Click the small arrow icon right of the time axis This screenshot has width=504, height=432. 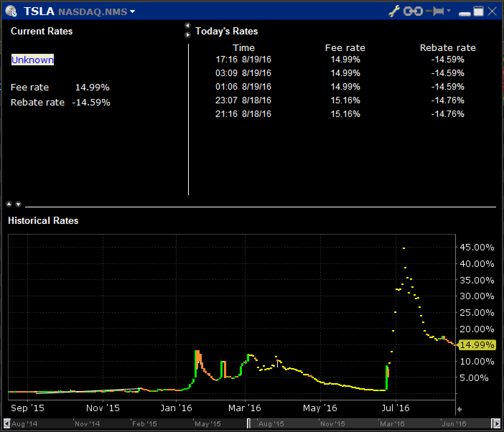coord(459,409)
